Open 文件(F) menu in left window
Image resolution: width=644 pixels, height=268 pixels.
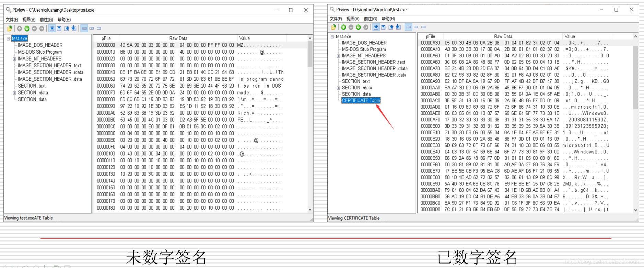tap(12, 20)
